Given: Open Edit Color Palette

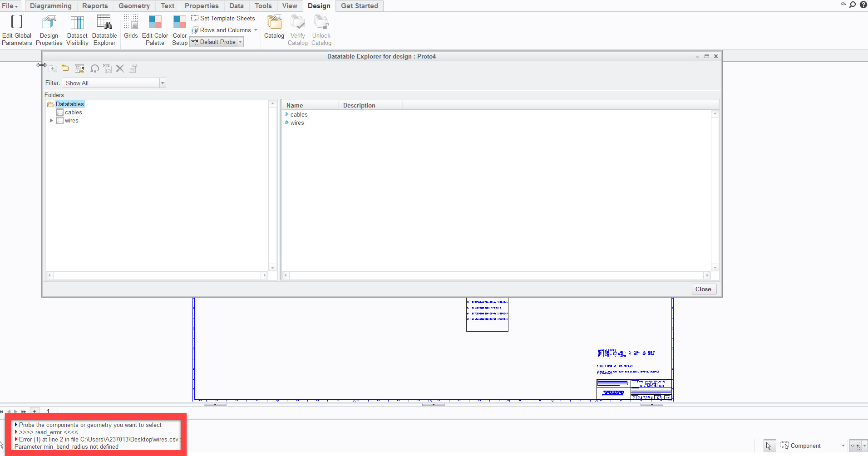Looking at the screenshot, I should [155, 30].
